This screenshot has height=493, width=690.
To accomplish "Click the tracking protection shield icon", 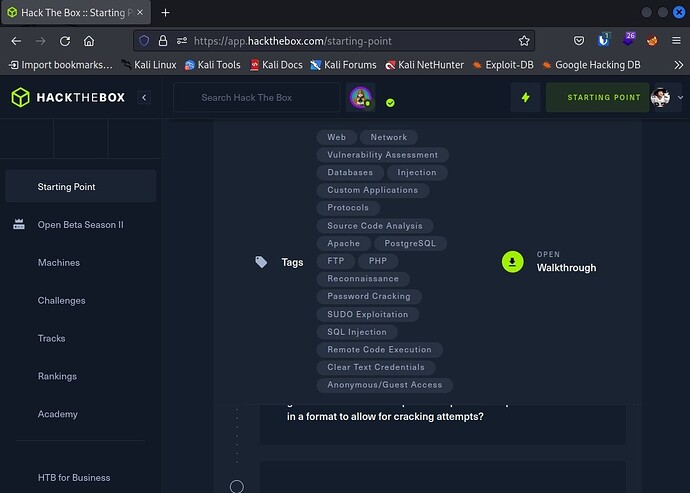I will tap(144, 41).
